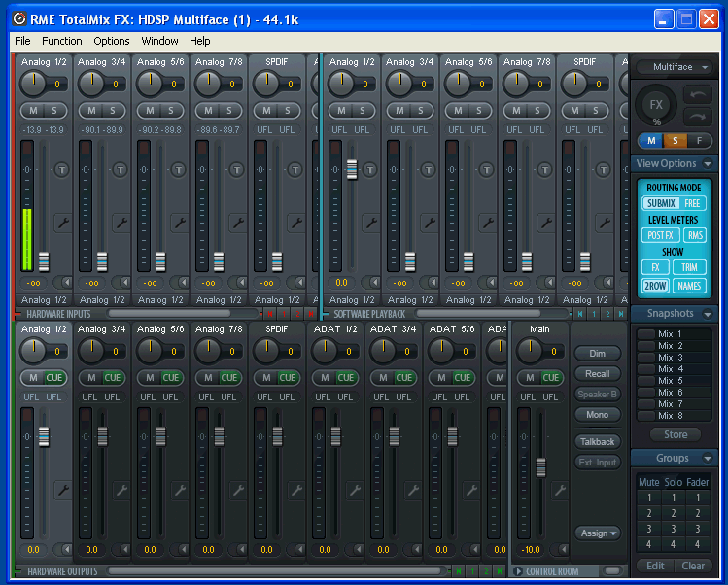Image resolution: width=728 pixels, height=585 pixels.
Task: Open settings wrench on Software Playback Analog 3/4
Action: point(430,223)
